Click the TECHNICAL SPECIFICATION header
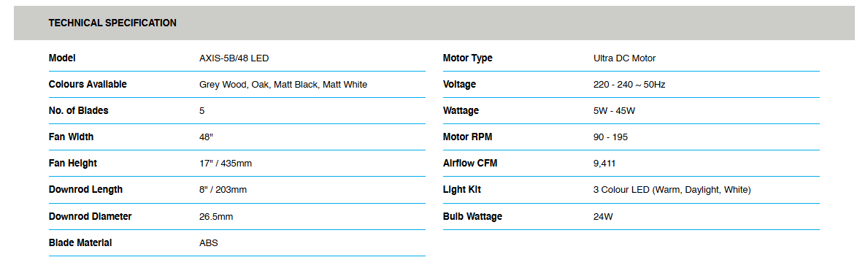The image size is (868, 268). pyautogui.click(x=112, y=23)
